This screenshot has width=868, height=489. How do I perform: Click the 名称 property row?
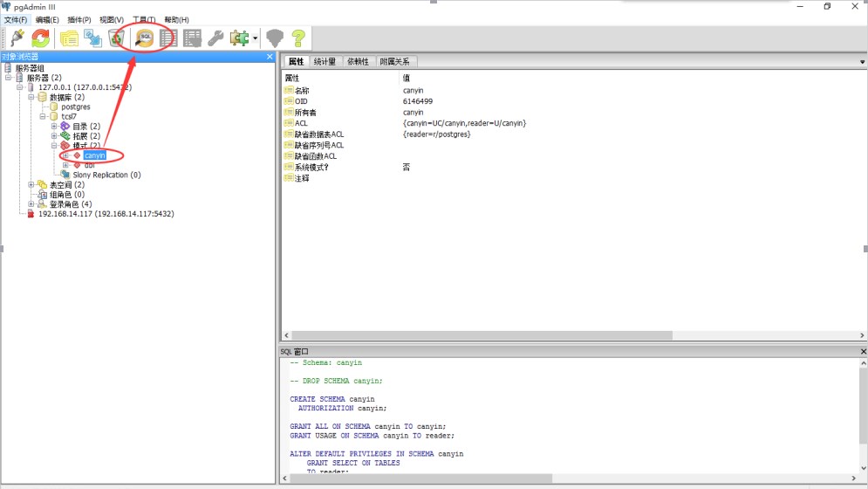click(x=573, y=90)
